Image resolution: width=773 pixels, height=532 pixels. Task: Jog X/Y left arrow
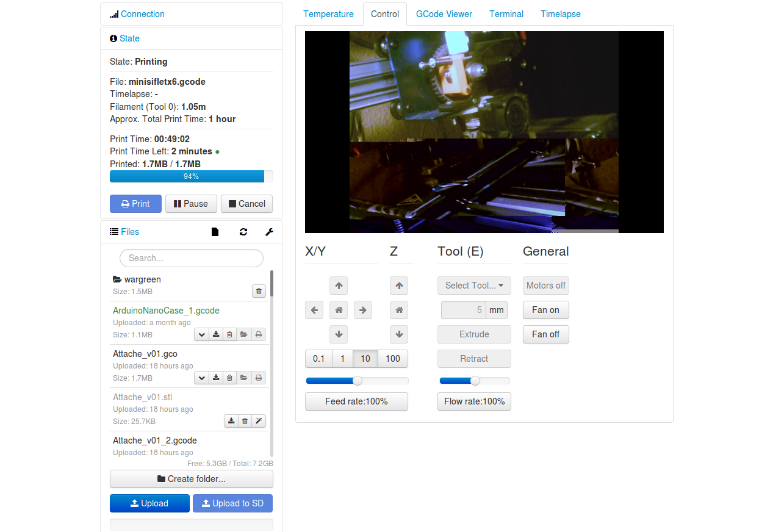point(314,310)
